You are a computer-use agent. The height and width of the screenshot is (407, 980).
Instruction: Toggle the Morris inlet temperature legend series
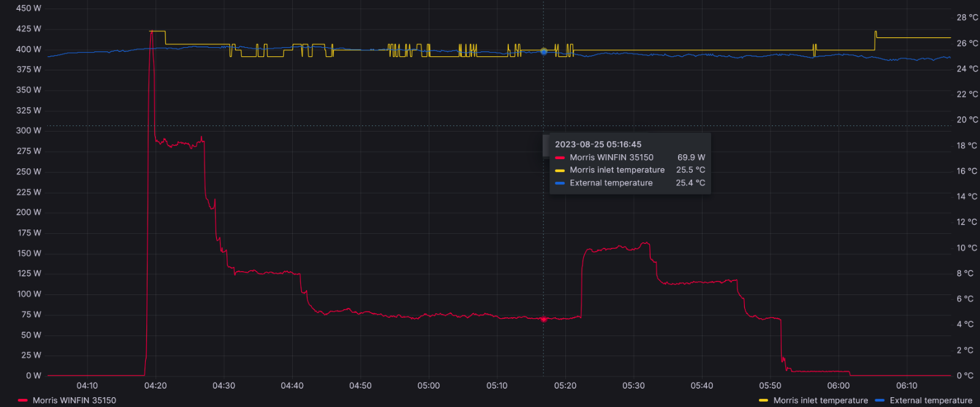pos(820,400)
